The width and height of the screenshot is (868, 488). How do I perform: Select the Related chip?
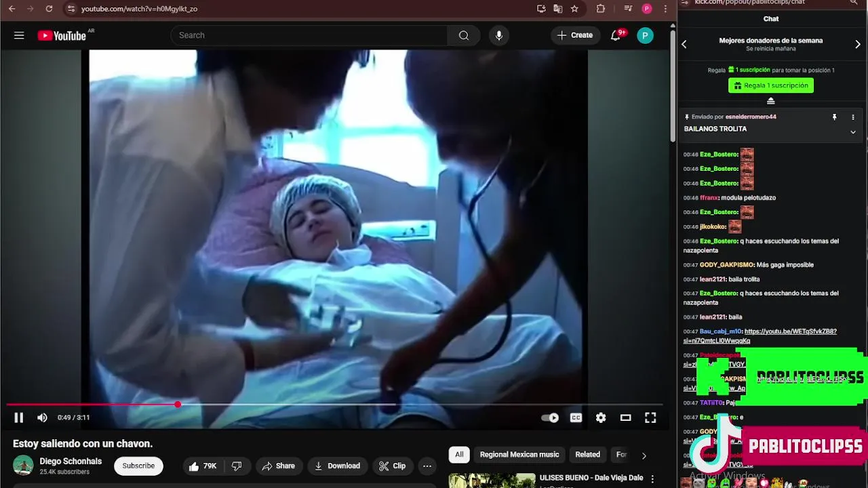coord(587,455)
